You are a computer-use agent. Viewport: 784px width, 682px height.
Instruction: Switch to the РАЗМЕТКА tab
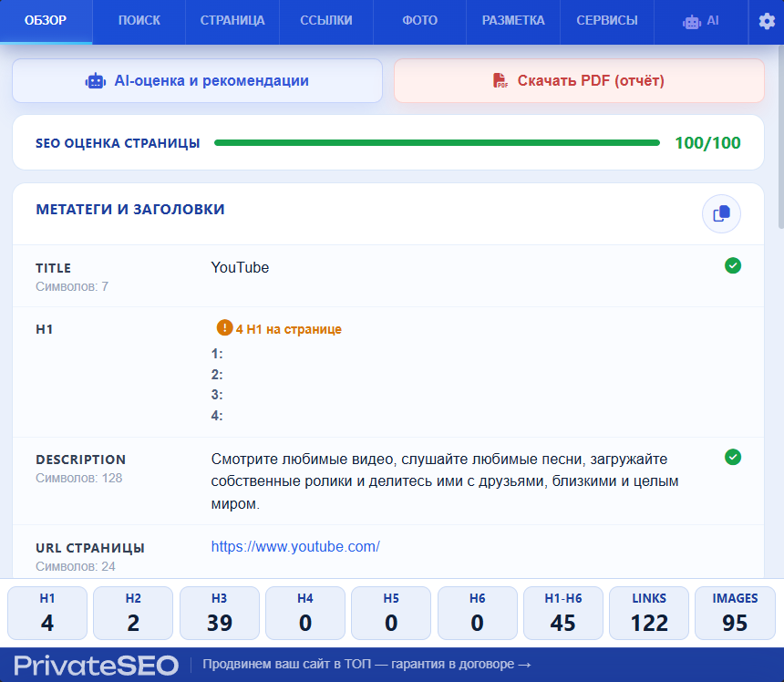(x=513, y=22)
